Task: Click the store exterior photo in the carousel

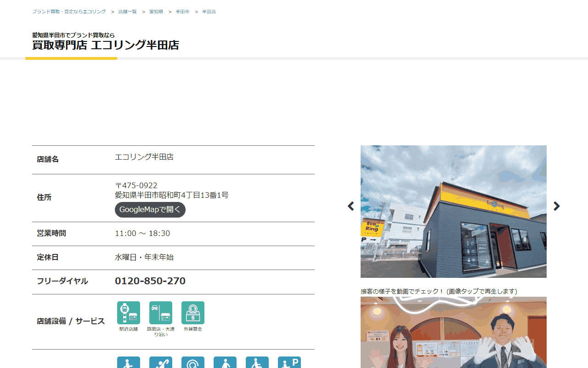Action: [453, 212]
